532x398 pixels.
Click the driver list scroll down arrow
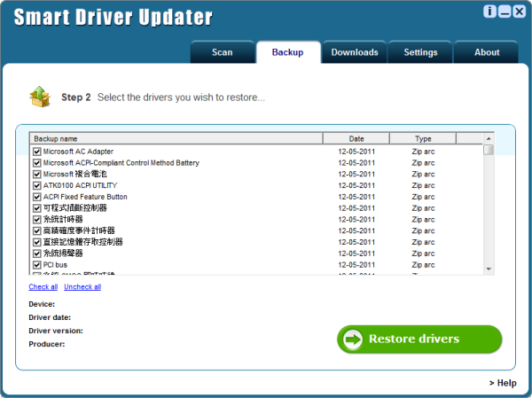[x=489, y=269]
